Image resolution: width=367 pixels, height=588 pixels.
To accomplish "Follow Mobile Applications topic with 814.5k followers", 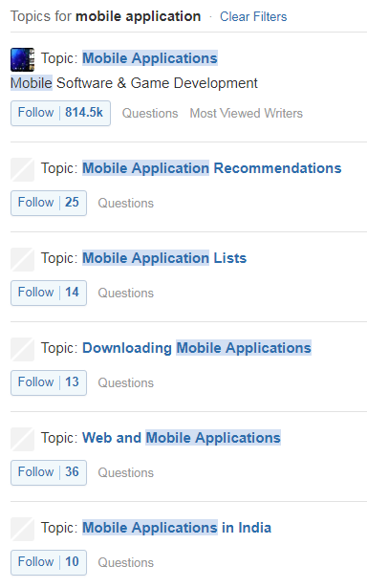I will tap(60, 113).
